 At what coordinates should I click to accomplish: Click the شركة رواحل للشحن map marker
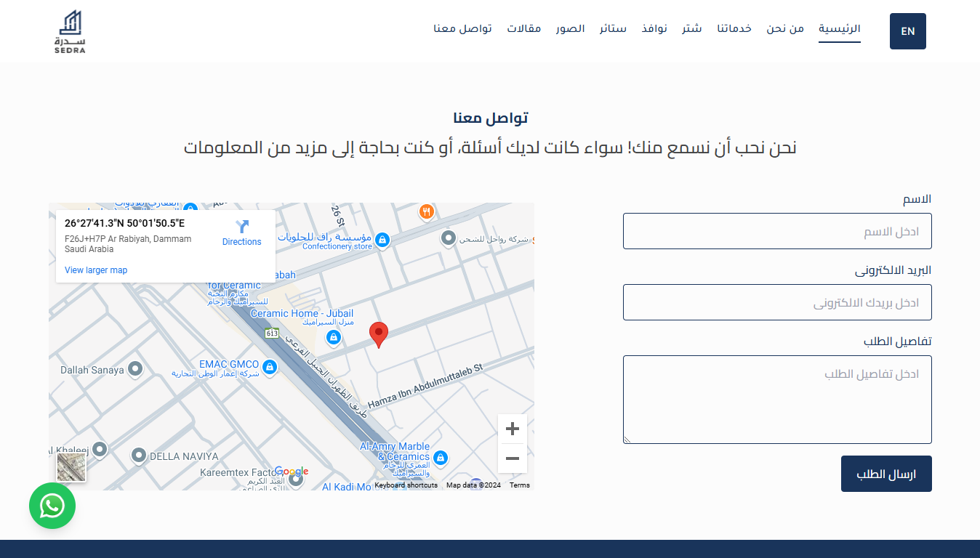click(449, 238)
